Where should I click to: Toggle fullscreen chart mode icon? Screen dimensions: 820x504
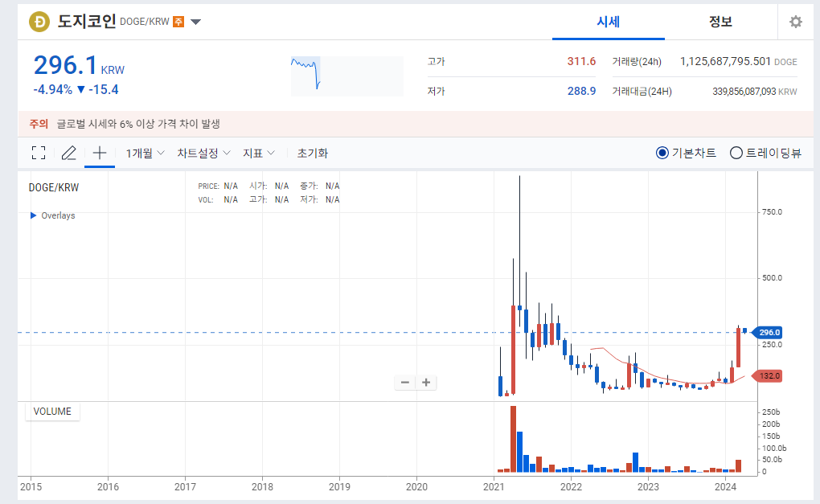pos(39,153)
